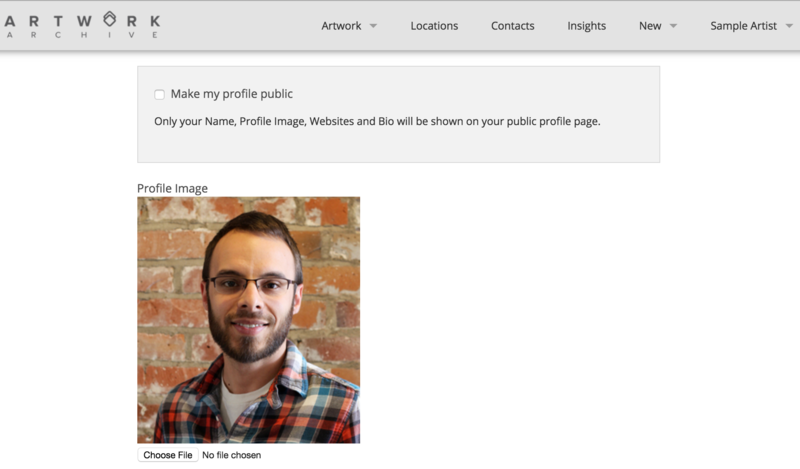Screen dimensions: 800x469
Task: Expand the Artwork menu arrow
Action: click(373, 26)
